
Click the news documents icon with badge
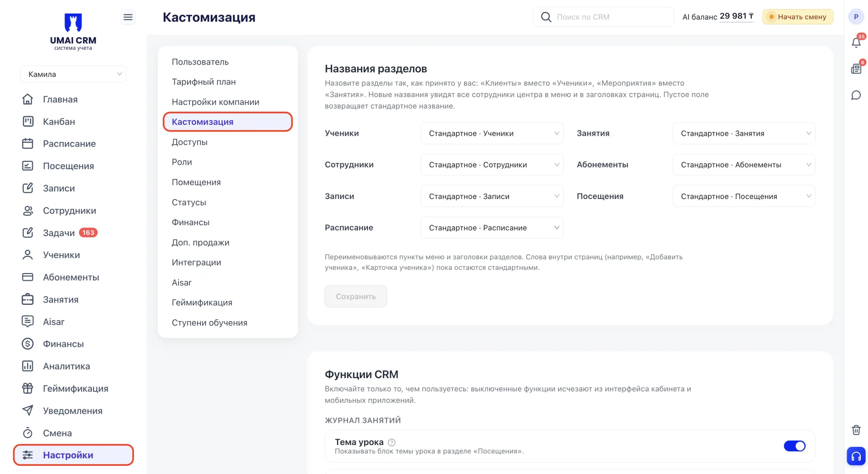point(856,68)
